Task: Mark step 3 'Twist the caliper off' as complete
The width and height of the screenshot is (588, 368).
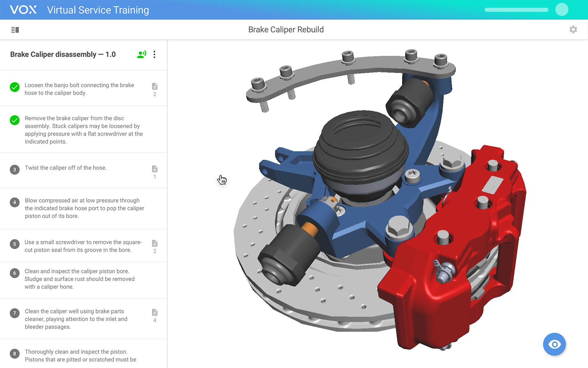Action: coord(14,170)
